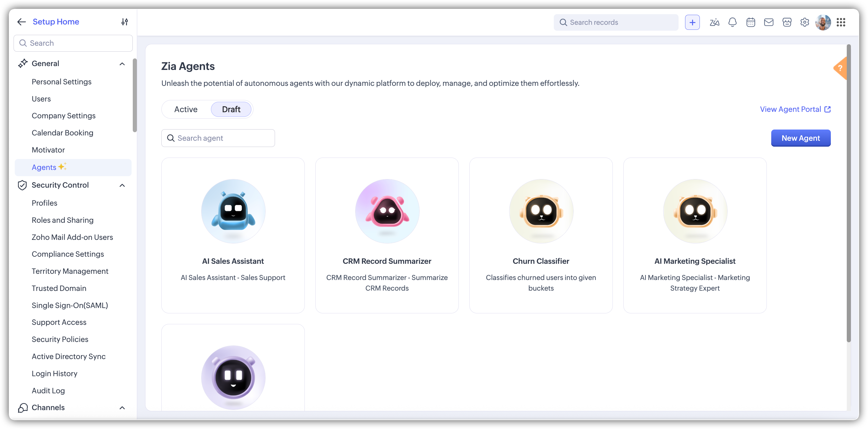Open the Zia assistant icon in header
Image resolution: width=868 pixels, height=429 pixels.
(x=714, y=23)
